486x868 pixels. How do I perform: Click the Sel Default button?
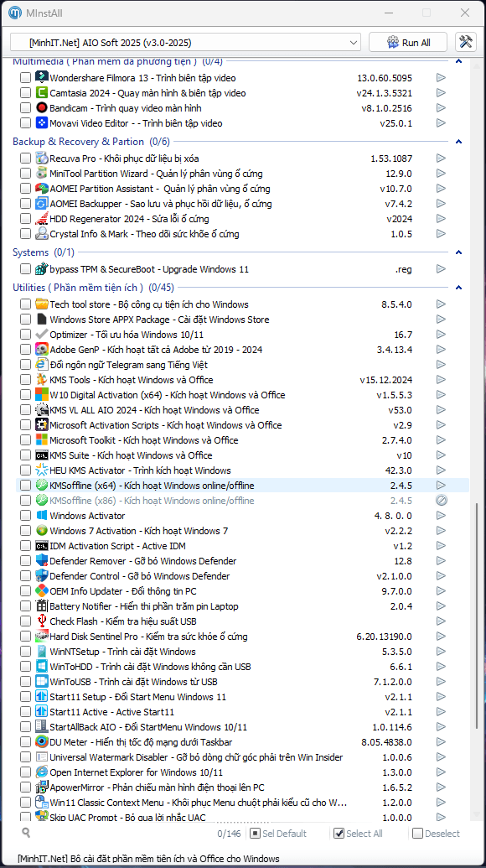pyautogui.click(x=277, y=833)
